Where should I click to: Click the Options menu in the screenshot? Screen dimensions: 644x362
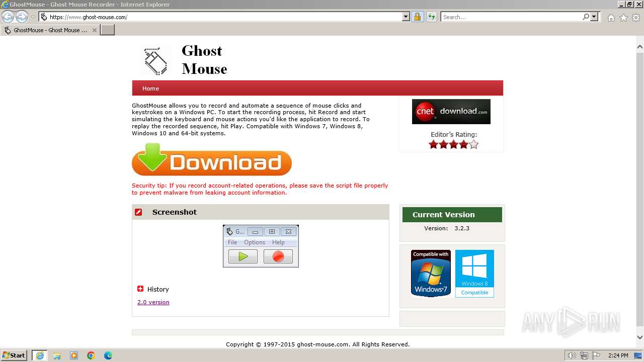[x=255, y=242]
